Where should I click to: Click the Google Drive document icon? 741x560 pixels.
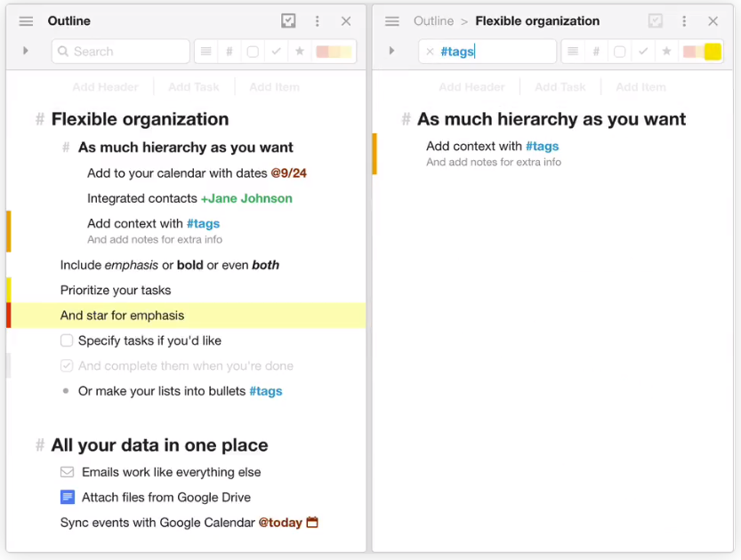[x=68, y=497]
